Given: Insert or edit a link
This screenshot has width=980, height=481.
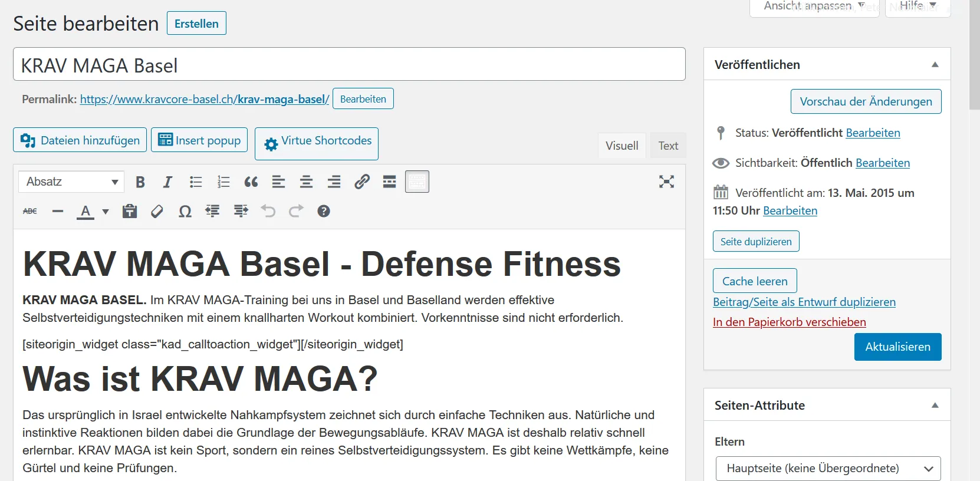Looking at the screenshot, I should click(362, 182).
